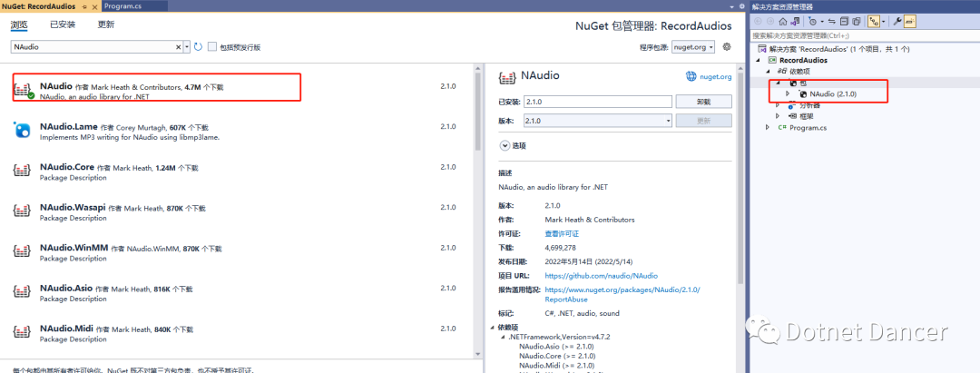This screenshot has width=980, height=373.
Task: Open the nuget.org link in package details
Action: pyautogui.click(x=715, y=76)
